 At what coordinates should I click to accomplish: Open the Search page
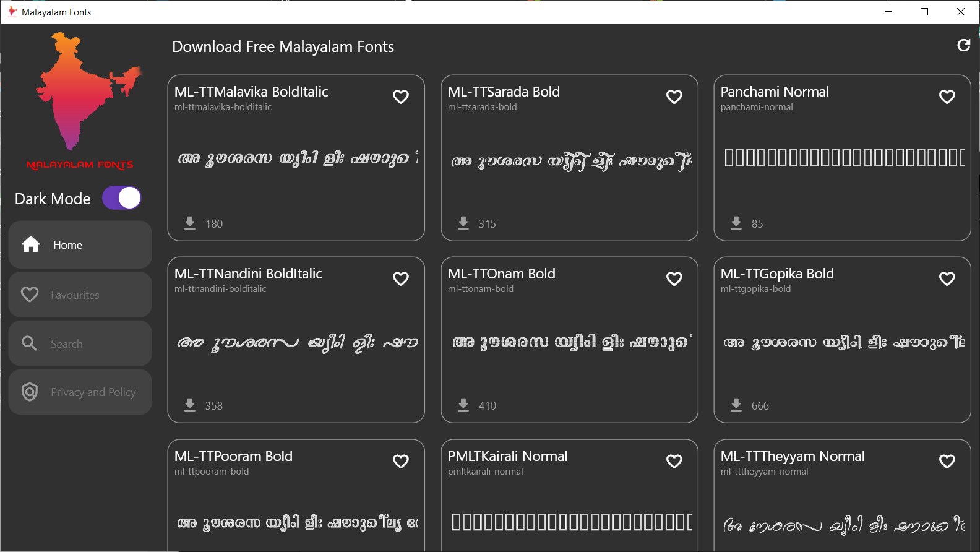[80, 343]
